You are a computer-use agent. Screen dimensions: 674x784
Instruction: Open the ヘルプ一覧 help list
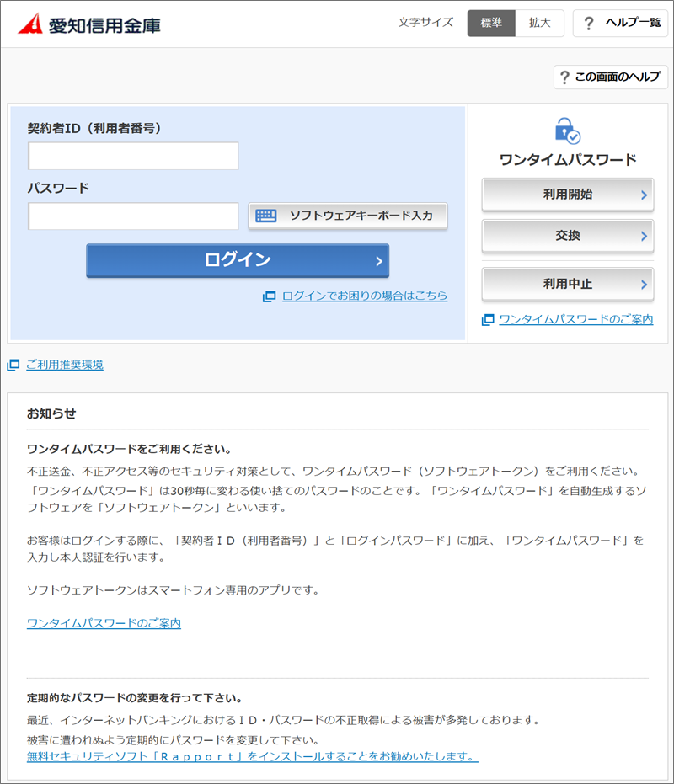(x=620, y=23)
